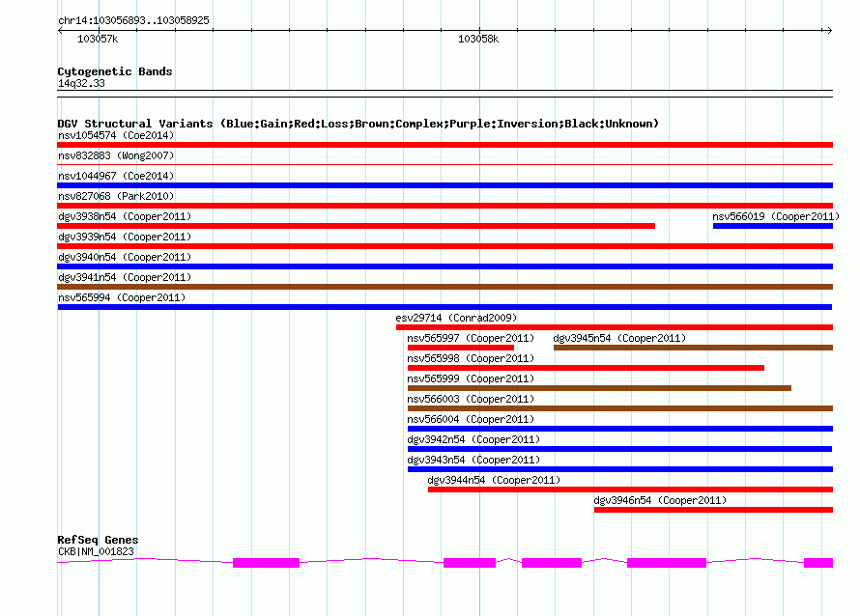
Task: Click the widest CKB exon block, the fourth
Action: (667, 563)
